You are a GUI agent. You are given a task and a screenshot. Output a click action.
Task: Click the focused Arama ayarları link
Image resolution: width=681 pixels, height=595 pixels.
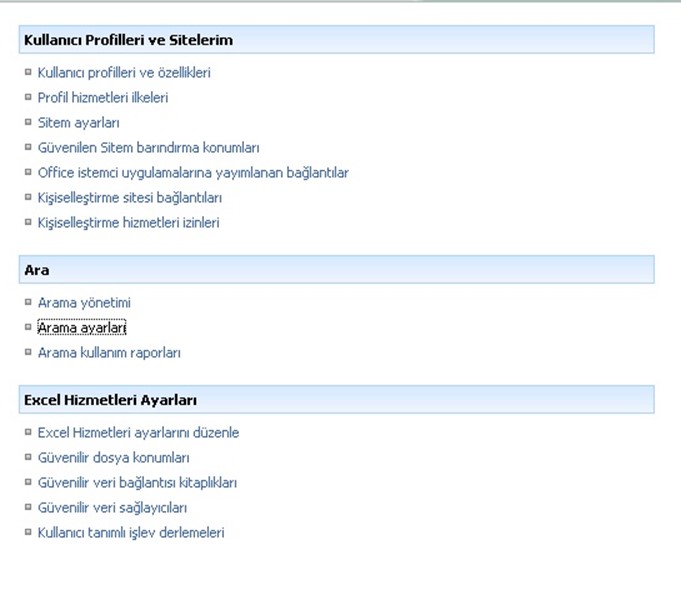(x=81, y=328)
